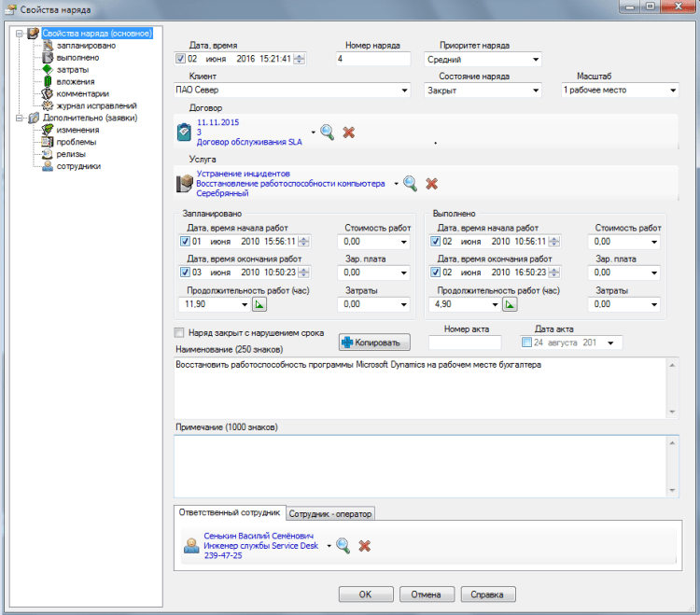This screenshot has height=615, width=700.
Task: Click the service box icon next to Устранение инцидентов
Action: pyautogui.click(x=185, y=184)
